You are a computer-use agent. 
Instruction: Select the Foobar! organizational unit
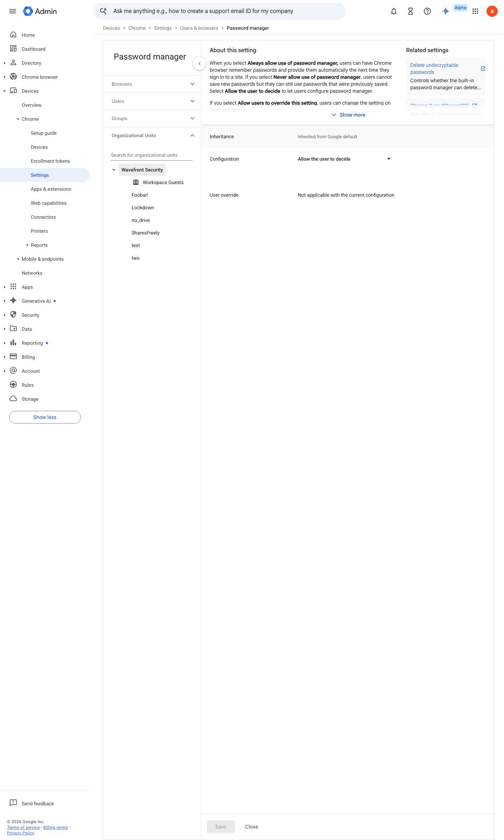[x=140, y=195]
